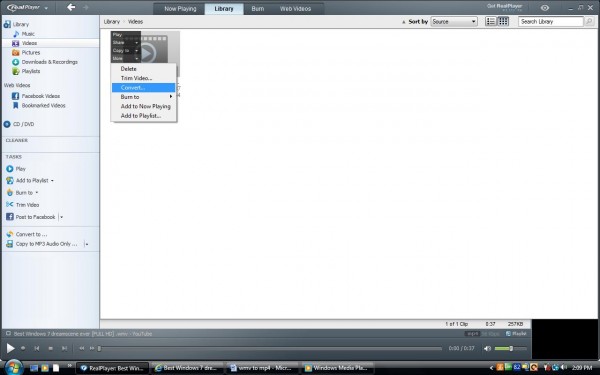This screenshot has height=375, width=600.
Task: Expand Copy to MP3 Audio Only arrow
Action: pyautogui.click(x=87, y=244)
